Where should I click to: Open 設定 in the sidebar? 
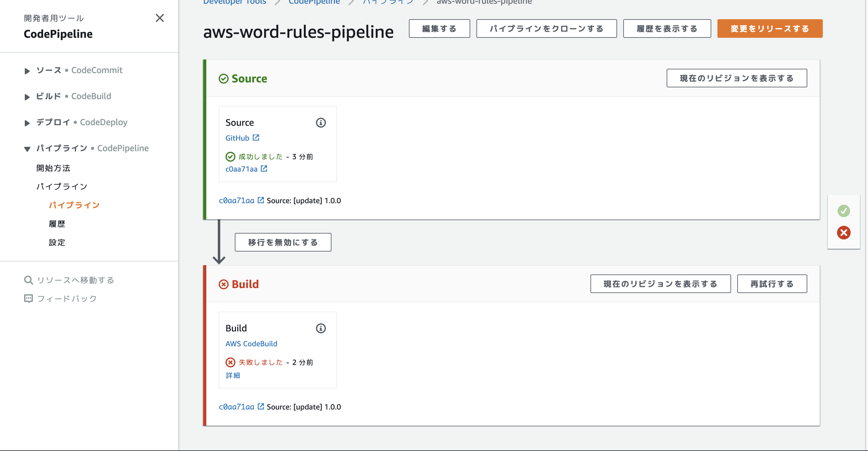(57, 242)
